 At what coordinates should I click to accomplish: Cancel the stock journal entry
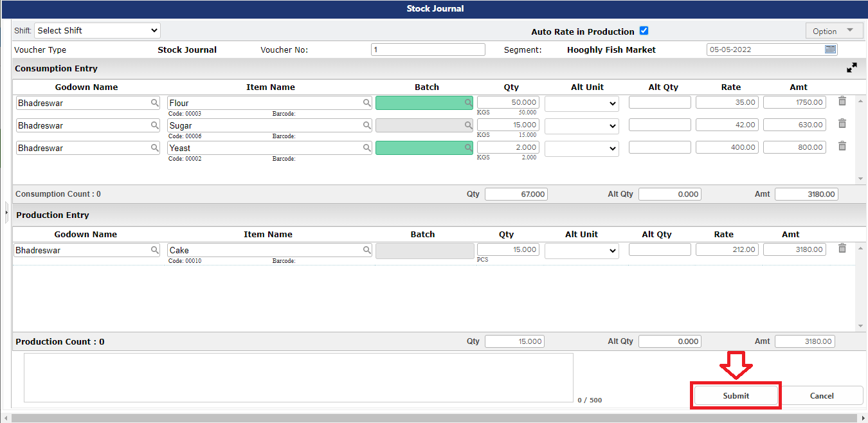[x=821, y=395]
